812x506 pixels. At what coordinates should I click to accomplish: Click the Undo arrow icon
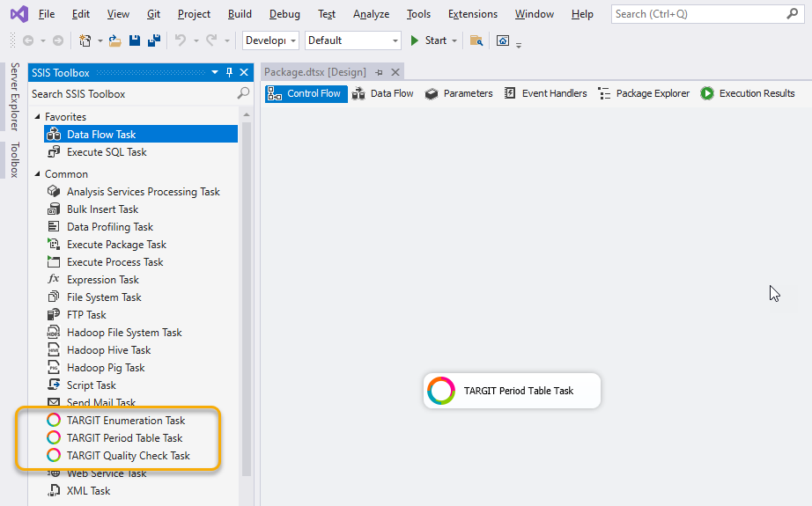coord(181,40)
